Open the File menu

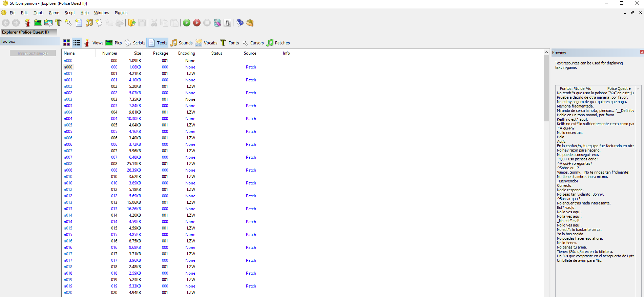tap(13, 13)
